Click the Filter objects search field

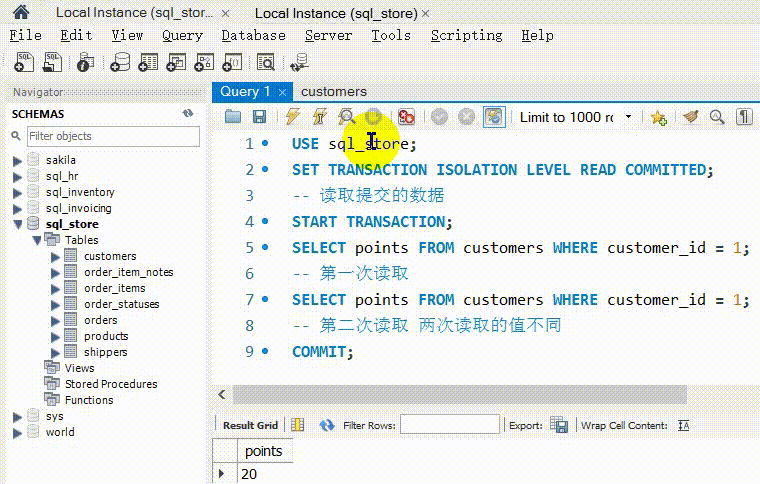[x=113, y=136]
